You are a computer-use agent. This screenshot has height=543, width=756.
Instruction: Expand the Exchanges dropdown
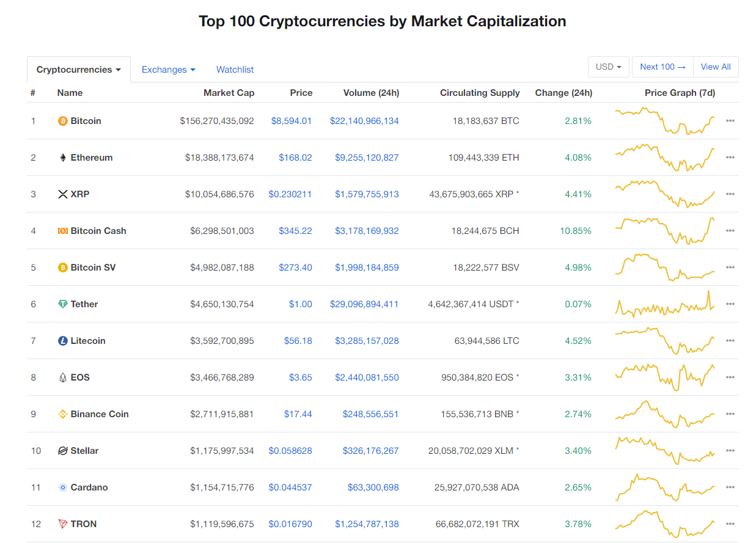coord(169,70)
